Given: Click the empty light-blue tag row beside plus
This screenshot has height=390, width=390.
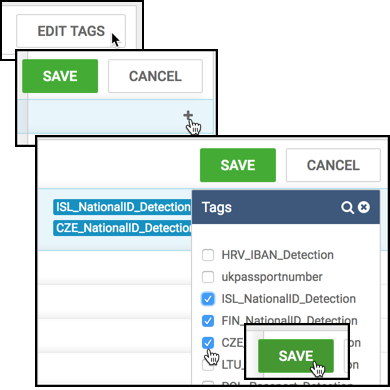Looking at the screenshot, I should click(115, 116).
